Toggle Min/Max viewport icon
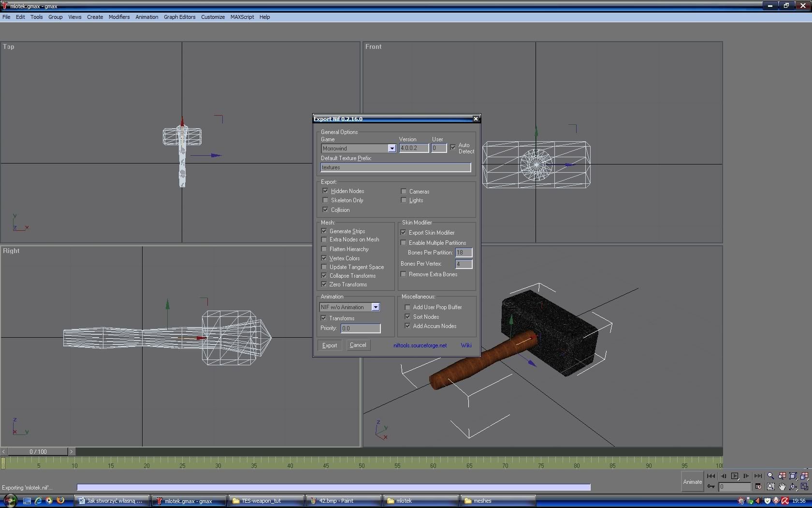This screenshot has width=812, height=508. click(x=804, y=487)
